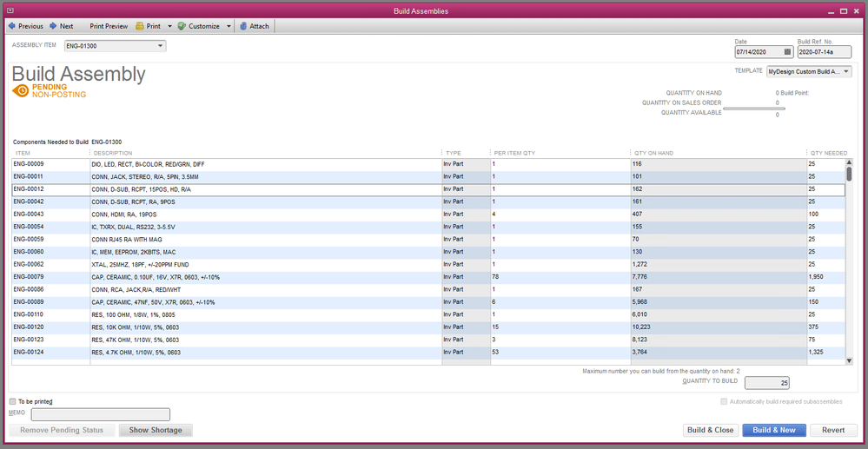Select item ENG-00123
Screen dimensions: 868x449
pos(29,340)
